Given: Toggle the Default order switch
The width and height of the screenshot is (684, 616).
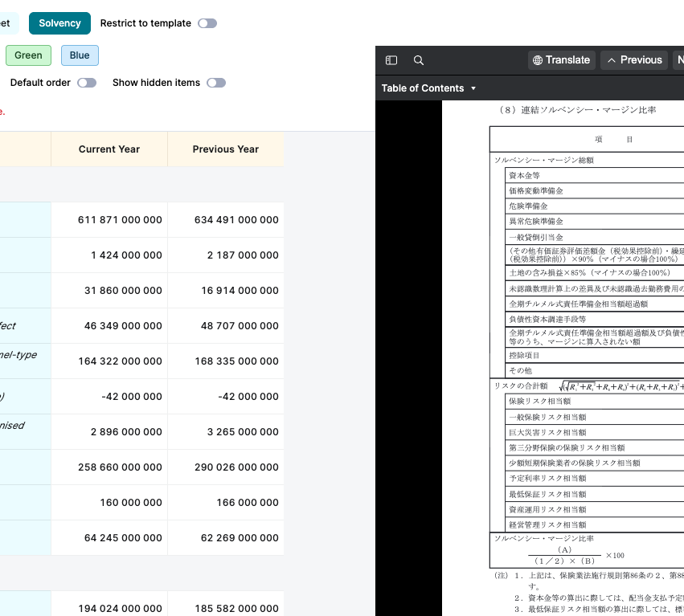Looking at the screenshot, I should 87,83.
